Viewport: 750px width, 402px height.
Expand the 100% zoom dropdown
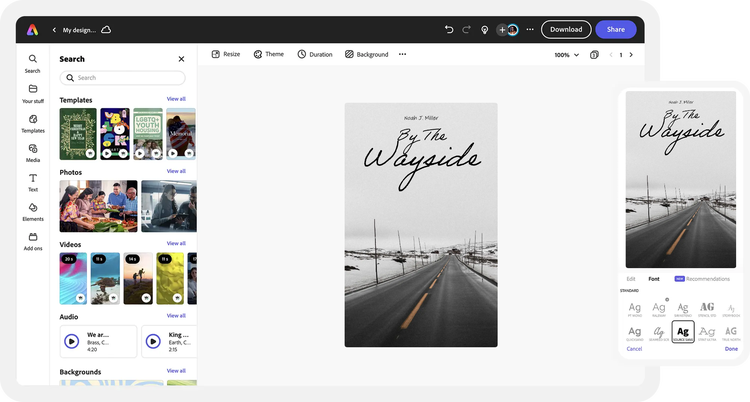pos(567,55)
